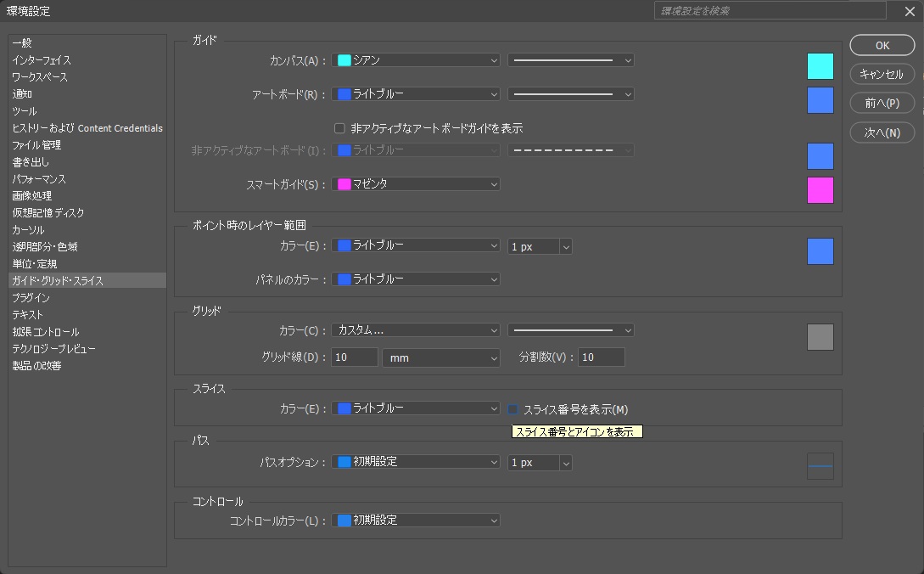Viewport: 924px width, 574px height.
Task: Check 非アクティブなアートボードガイドを表示 checkbox
Action: 339,128
